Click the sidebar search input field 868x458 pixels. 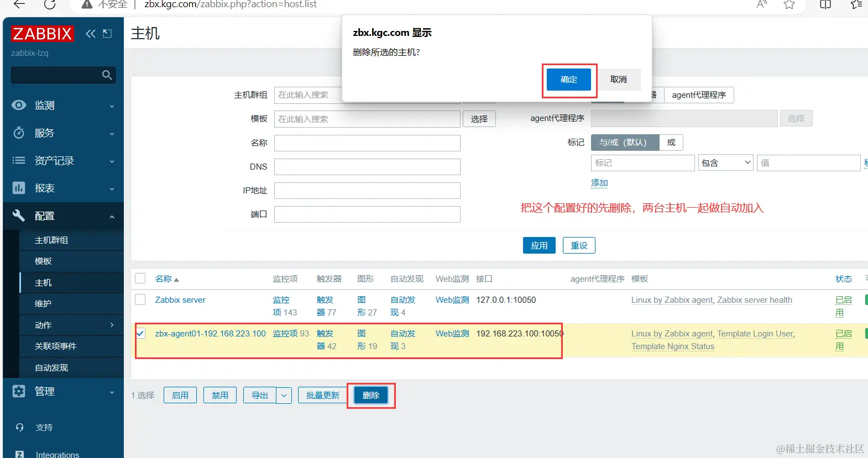tap(56, 75)
